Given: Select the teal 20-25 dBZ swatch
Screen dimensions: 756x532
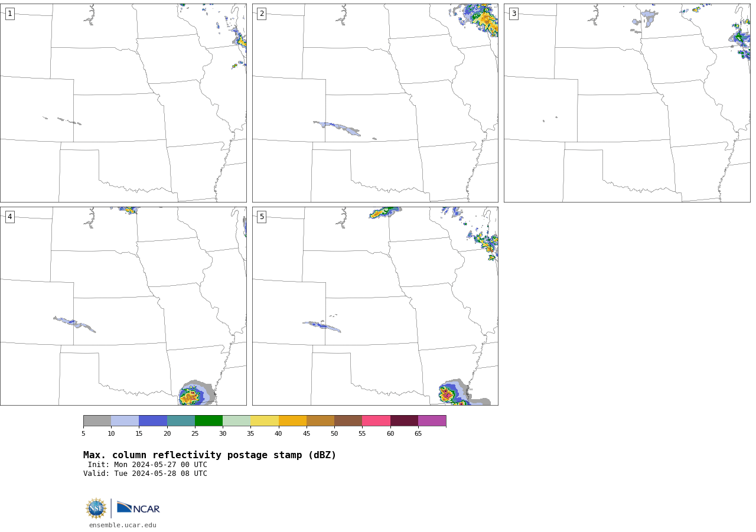Looking at the screenshot, I should [x=181, y=420].
